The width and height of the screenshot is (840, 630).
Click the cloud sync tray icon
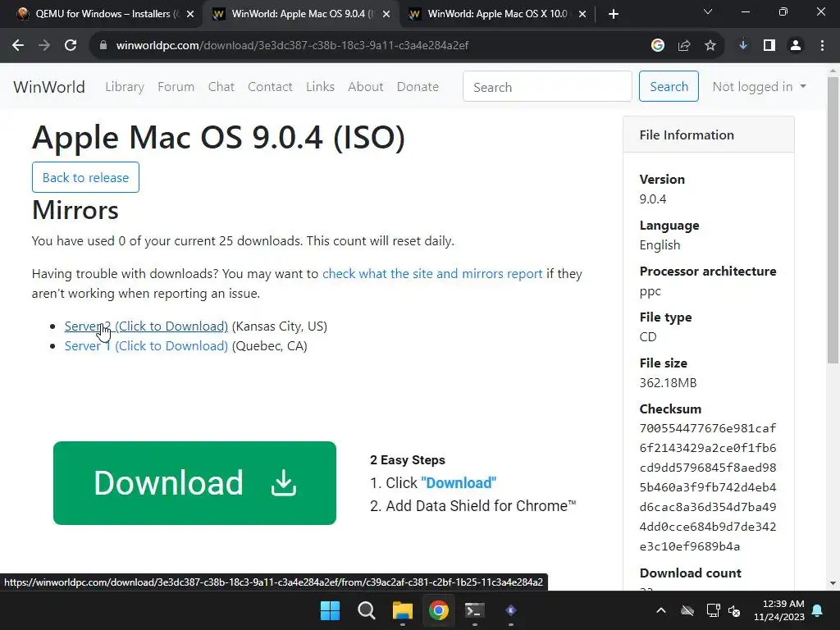click(x=687, y=610)
